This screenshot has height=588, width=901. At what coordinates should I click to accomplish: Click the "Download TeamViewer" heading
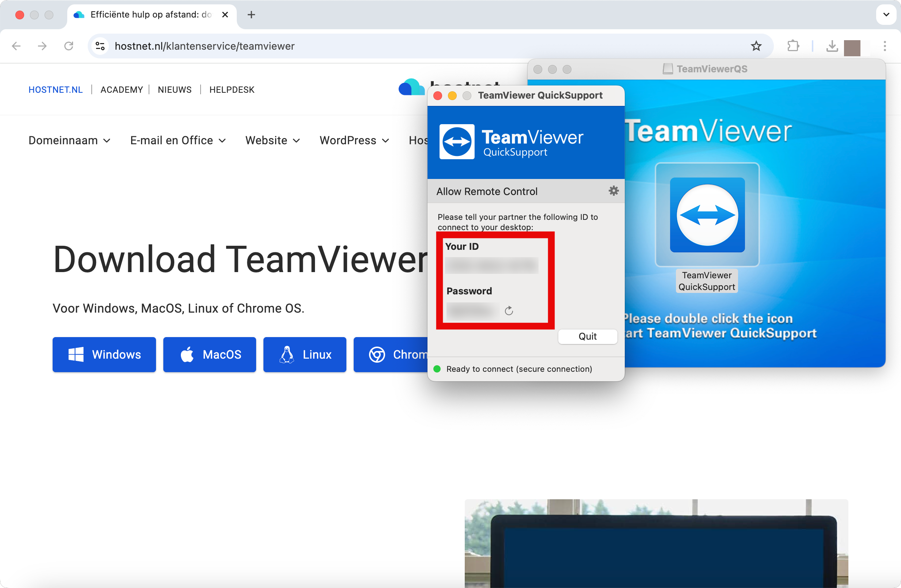[241, 259]
